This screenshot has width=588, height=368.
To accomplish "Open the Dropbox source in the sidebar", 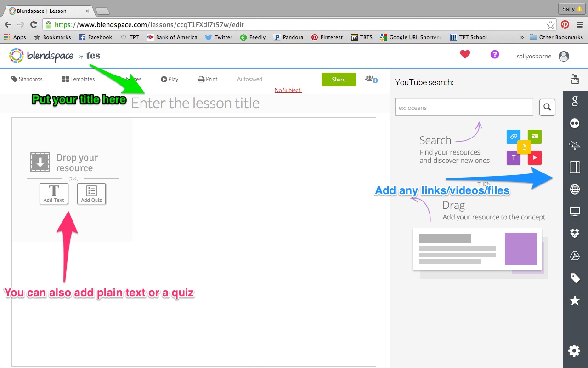I will [x=575, y=233].
